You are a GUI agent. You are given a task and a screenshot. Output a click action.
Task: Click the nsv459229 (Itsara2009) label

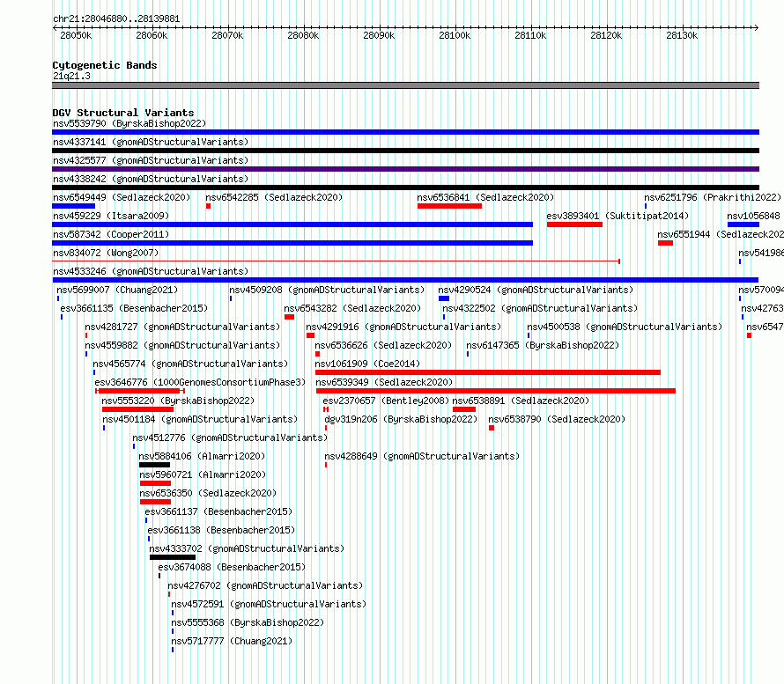[111, 216]
